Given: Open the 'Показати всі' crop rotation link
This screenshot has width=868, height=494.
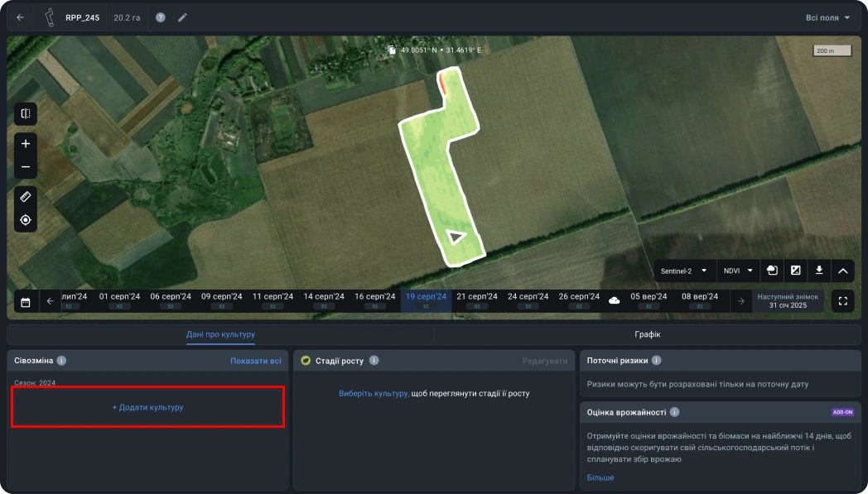Looking at the screenshot, I should click(255, 361).
